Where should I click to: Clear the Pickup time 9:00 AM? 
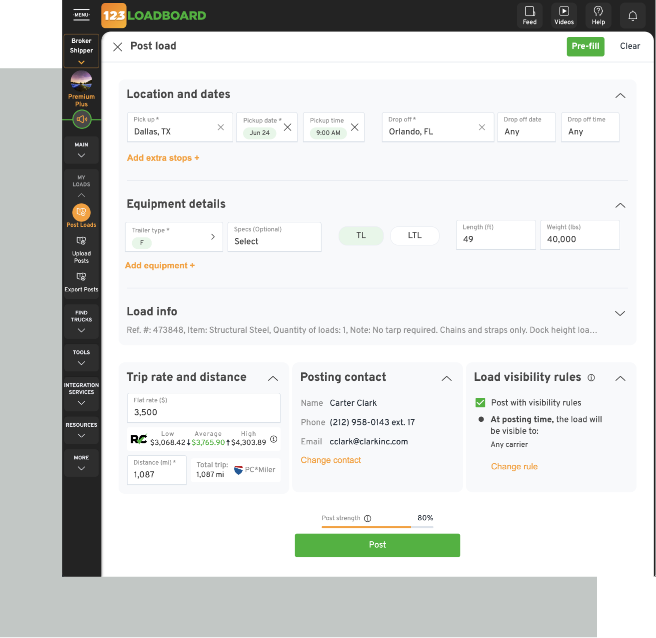[x=354, y=127]
